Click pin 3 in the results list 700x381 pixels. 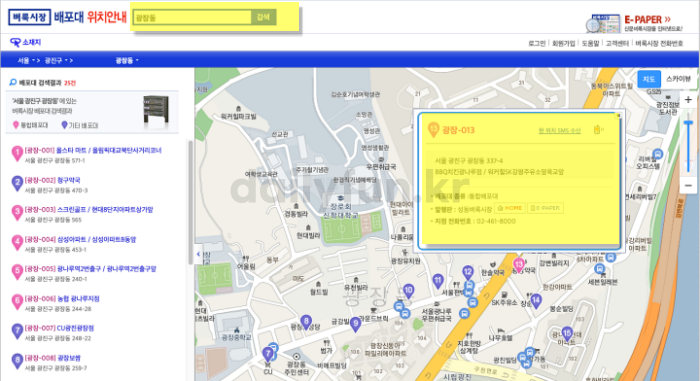click(17, 213)
